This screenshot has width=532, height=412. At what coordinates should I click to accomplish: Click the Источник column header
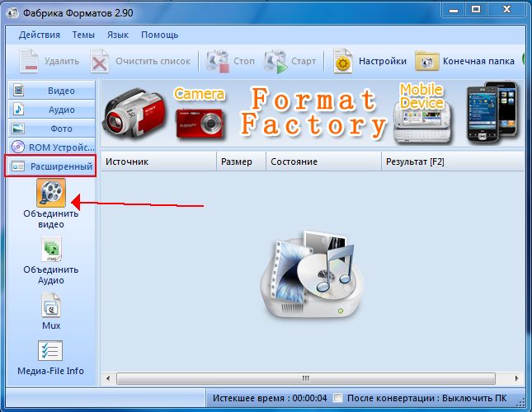(x=159, y=162)
